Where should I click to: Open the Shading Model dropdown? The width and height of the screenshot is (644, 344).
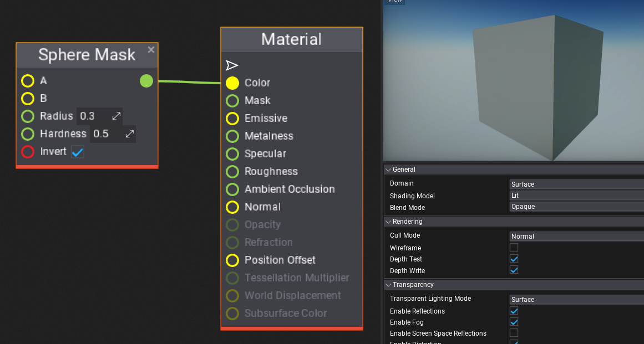point(577,195)
